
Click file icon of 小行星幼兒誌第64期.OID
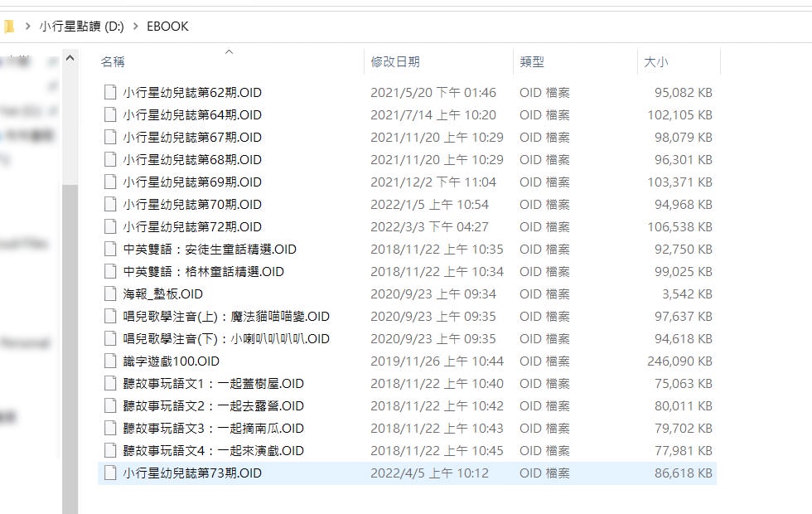click(109, 114)
